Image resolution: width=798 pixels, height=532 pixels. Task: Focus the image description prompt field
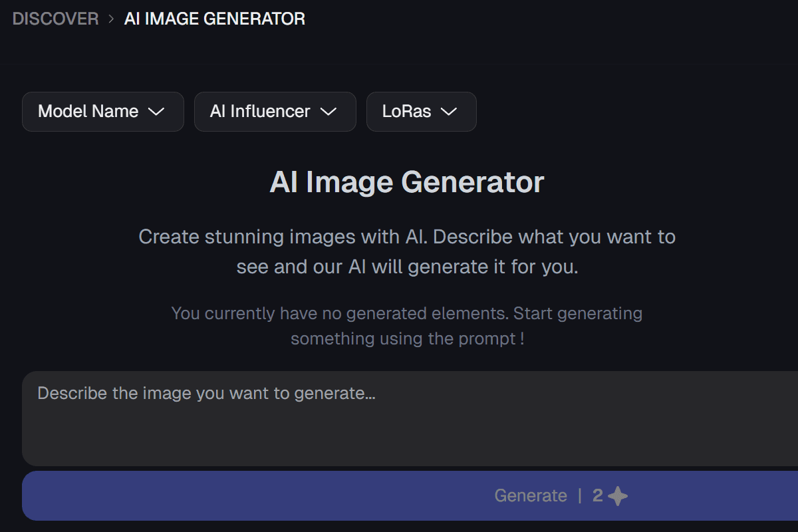pos(410,418)
